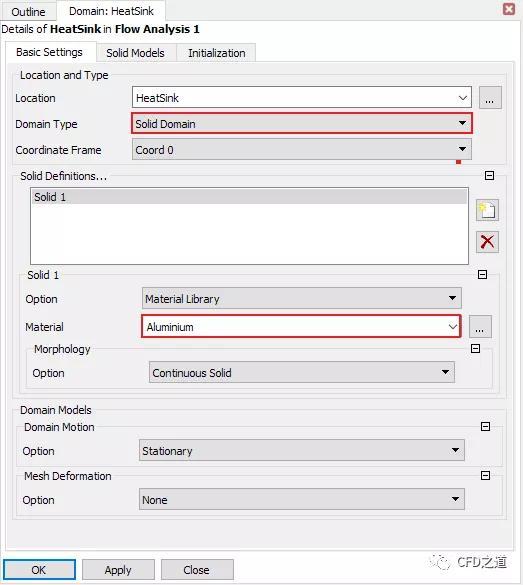Click the Apply button
Image resolution: width=523 pixels, height=585 pixels.
tap(118, 570)
